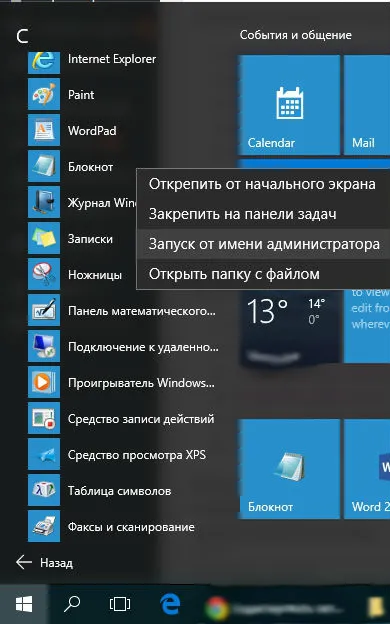Image resolution: width=390 pixels, height=624 pixels.
Task: Open Task View on the taskbar
Action: pos(120,604)
